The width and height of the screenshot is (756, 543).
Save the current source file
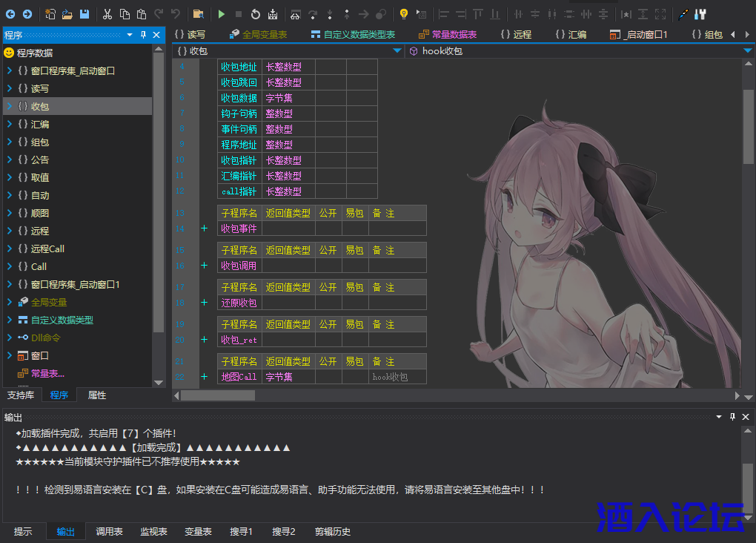click(84, 13)
